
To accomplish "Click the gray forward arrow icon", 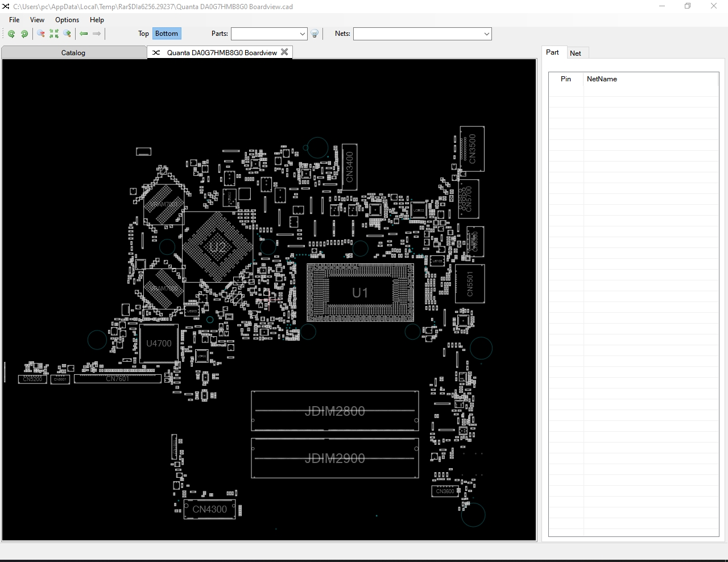I will (97, 34).
